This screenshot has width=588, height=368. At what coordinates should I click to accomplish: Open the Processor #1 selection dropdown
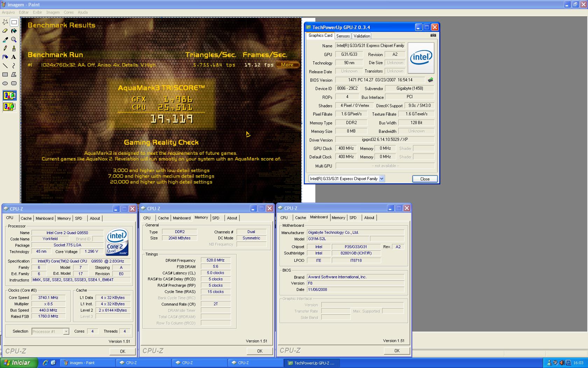(66, 331)
